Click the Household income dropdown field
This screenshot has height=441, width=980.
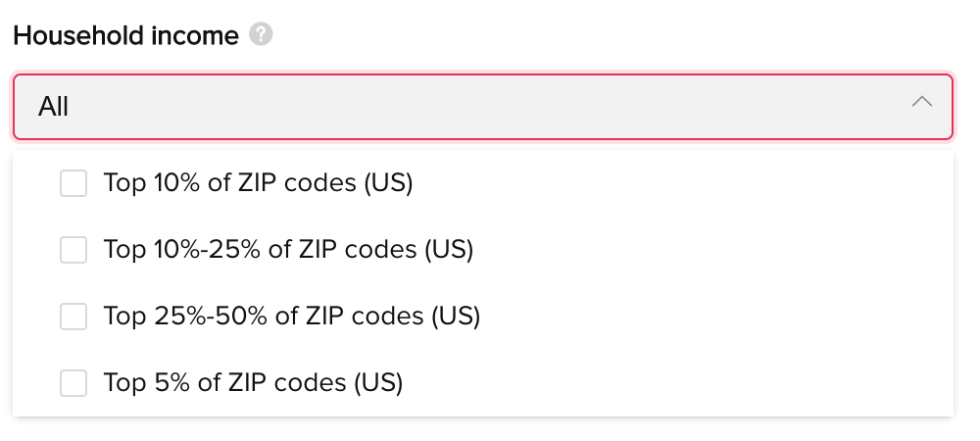click(x=482, y=107)
